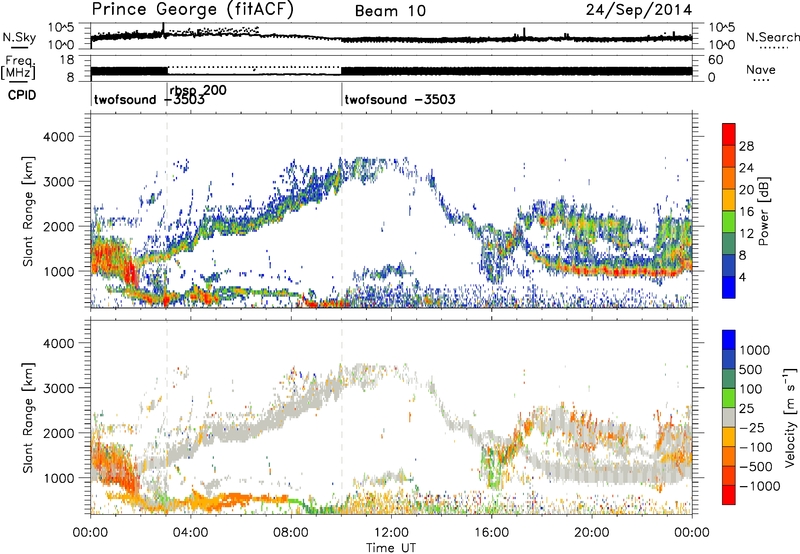Screen dimensions: 800x554
Task: Click "Slant Range [km]" label of power panel
Action: point(28,211)
